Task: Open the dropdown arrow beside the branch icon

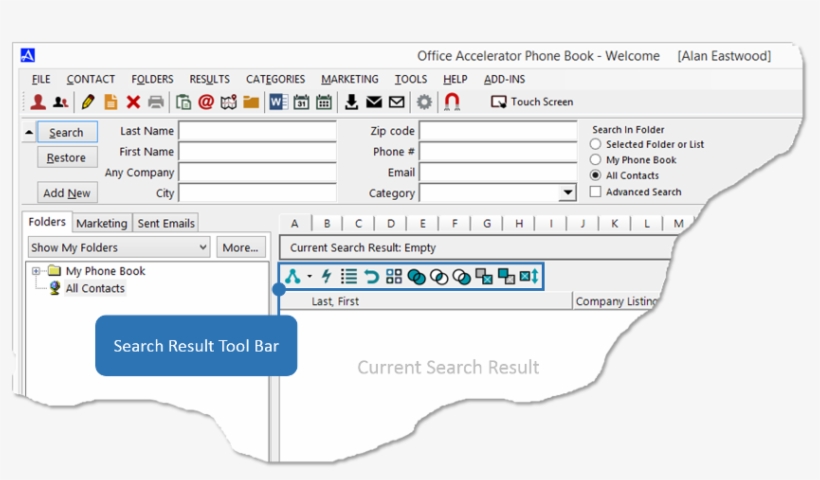Action: coord(309,276)
